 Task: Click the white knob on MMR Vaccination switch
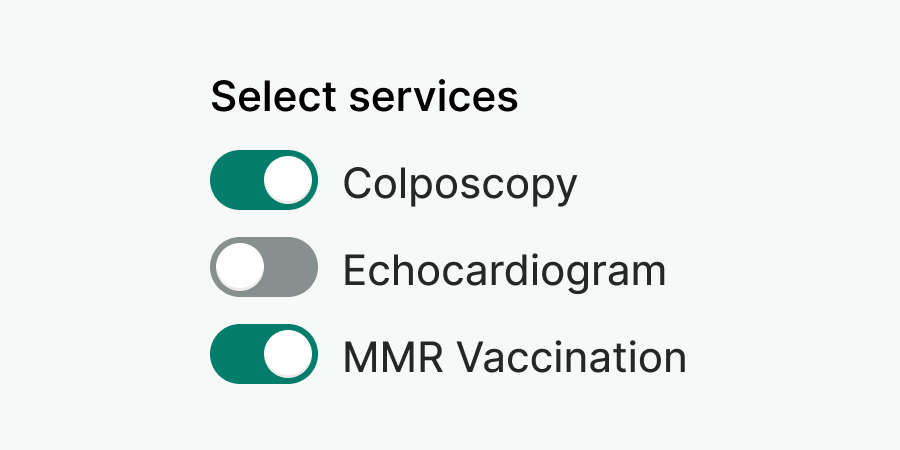pos(288,355)
